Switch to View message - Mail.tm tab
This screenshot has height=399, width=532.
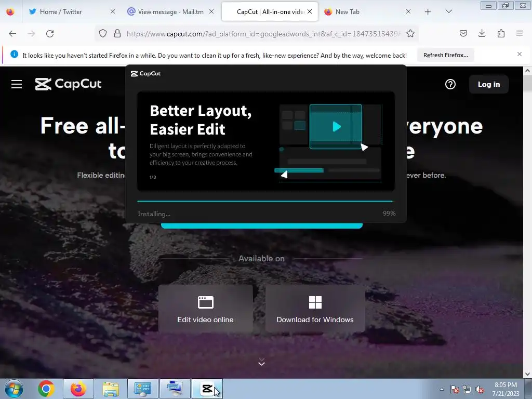[x=170, y=12]
